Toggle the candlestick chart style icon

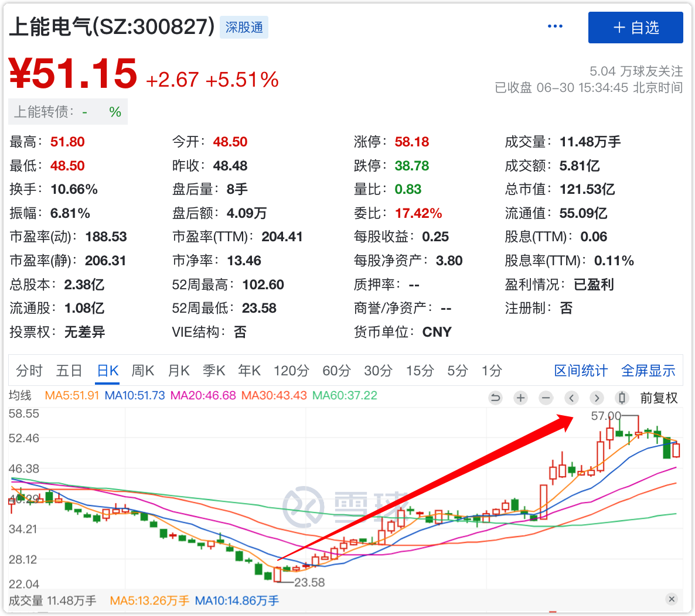(622, 398)
